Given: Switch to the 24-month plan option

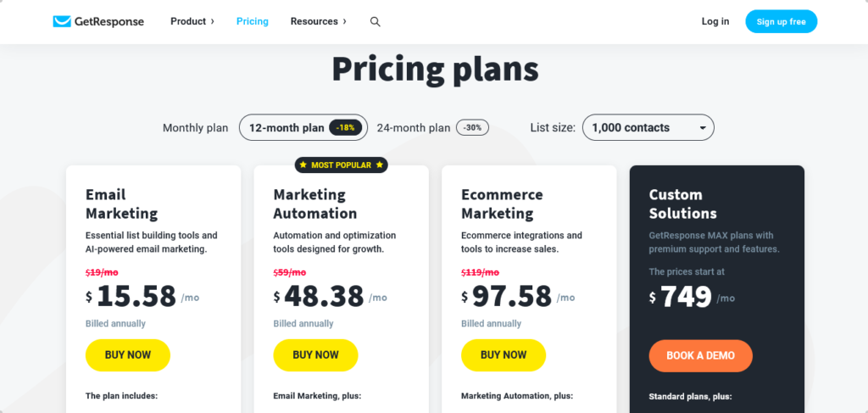Looking at the screenshot, I should click(x=414, y=128).
